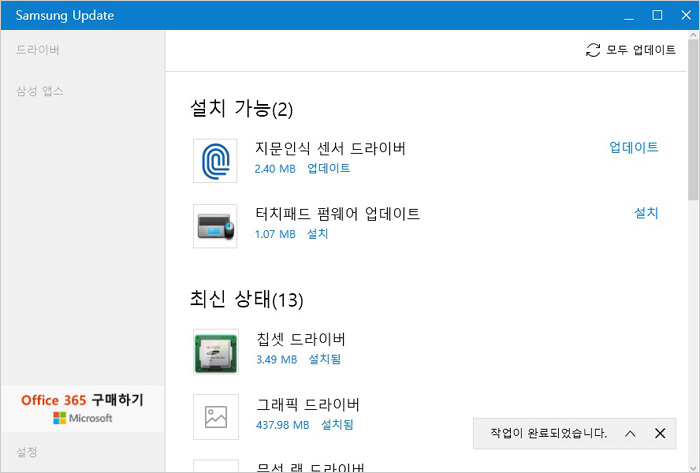The image size is (700, 473).
Task: Click the vertical scrollbar thumb
Action: pos(693,120)
